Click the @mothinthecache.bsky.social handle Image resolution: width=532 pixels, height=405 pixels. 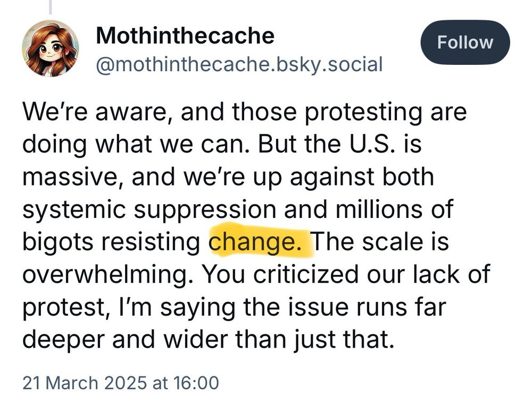[x=239, y=64]
